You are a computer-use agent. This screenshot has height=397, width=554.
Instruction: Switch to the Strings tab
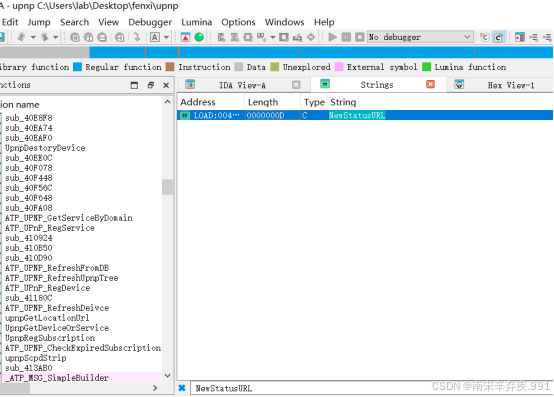coord(377,85)
